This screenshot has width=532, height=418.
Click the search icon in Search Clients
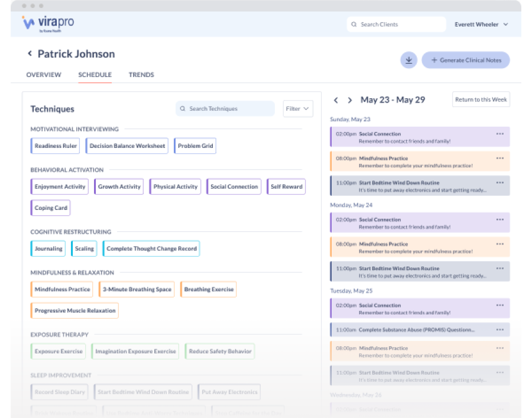pos(354,24)
